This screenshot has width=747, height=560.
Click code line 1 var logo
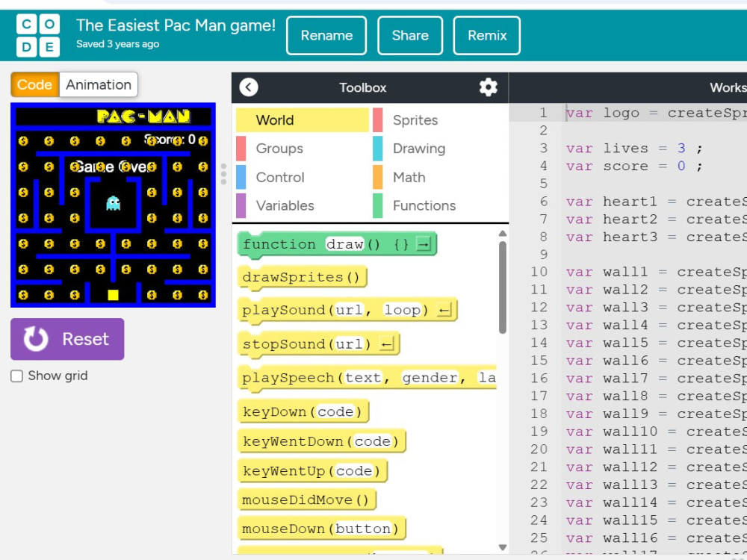click(x=656, y=113)
